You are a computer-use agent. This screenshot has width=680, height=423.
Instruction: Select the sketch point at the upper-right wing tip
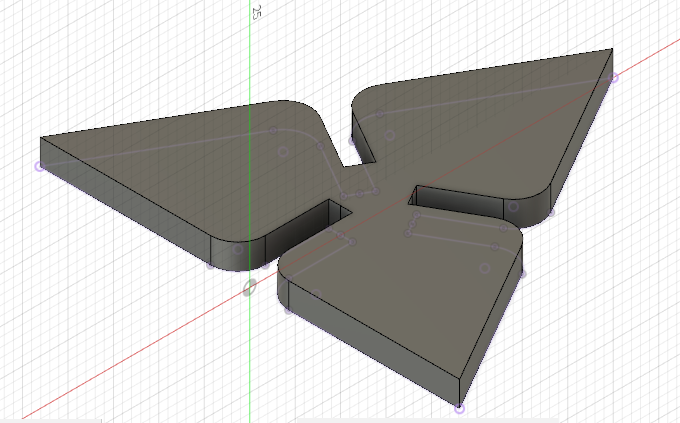click(614, 78)
